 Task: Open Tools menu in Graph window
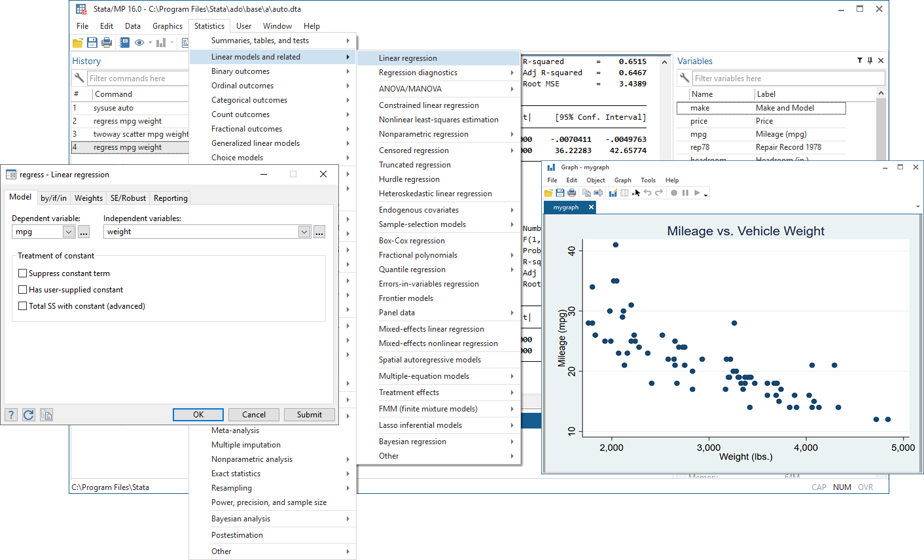(x=648, y=180)
